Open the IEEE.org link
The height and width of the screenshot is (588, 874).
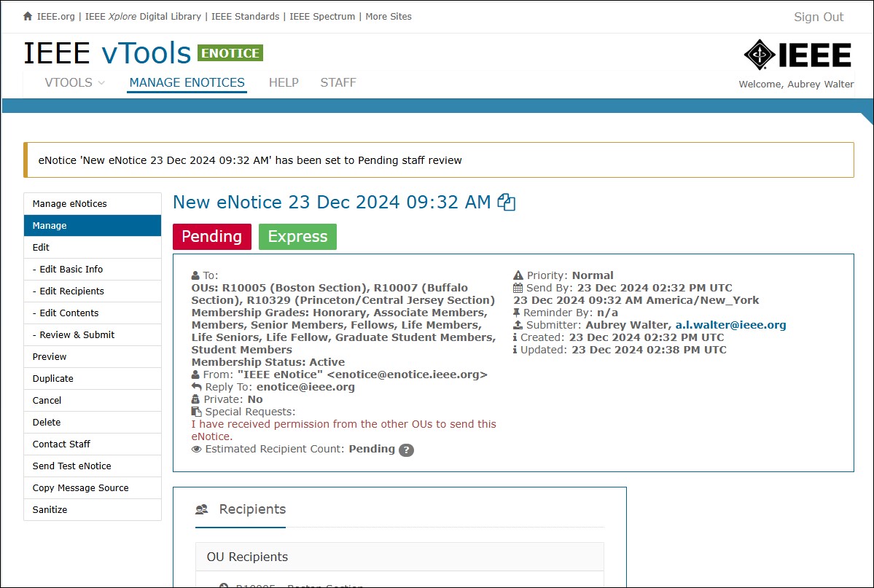55,17
